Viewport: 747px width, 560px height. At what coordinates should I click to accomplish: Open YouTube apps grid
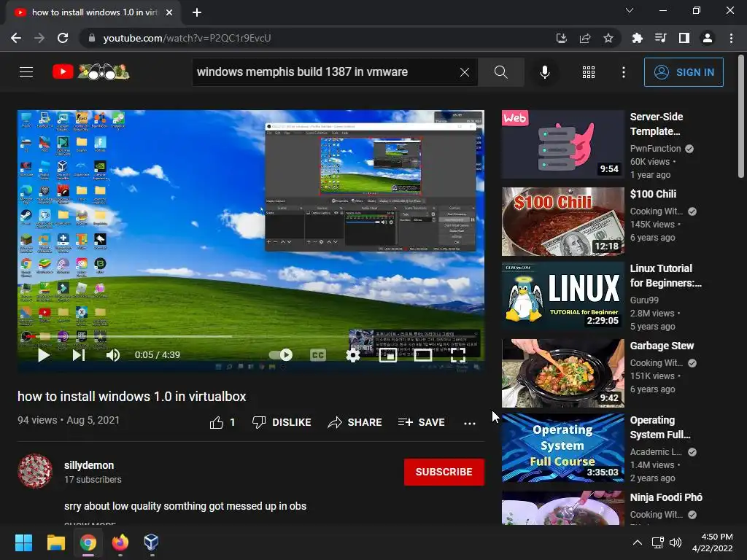point(589,72)
